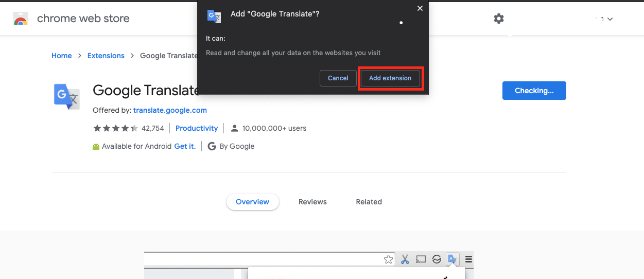The image size is (644, 279).
Task: Switch to the Related tab
Action: pos(369,202)
